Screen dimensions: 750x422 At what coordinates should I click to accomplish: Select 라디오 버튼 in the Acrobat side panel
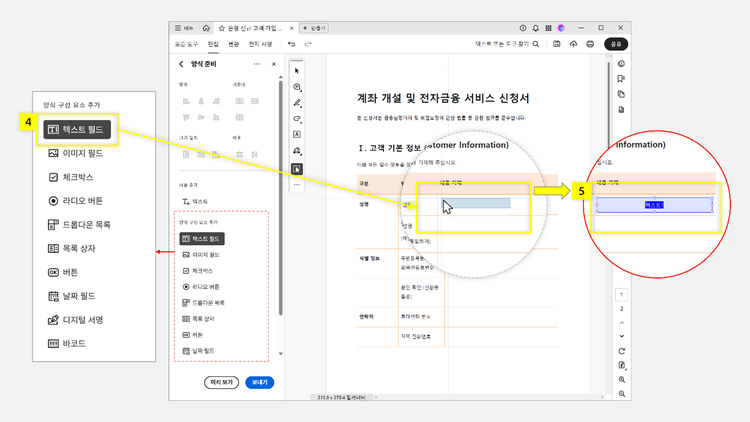[201, 287]
